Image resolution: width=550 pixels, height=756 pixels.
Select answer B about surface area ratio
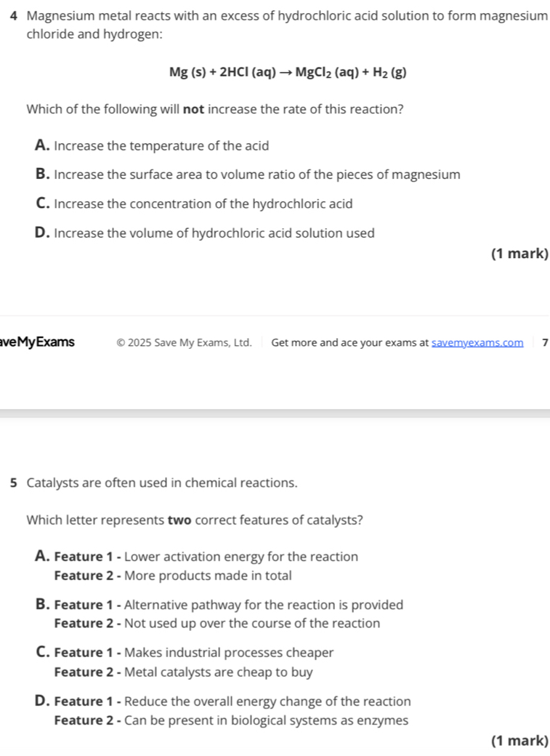[x=247, y=175]
